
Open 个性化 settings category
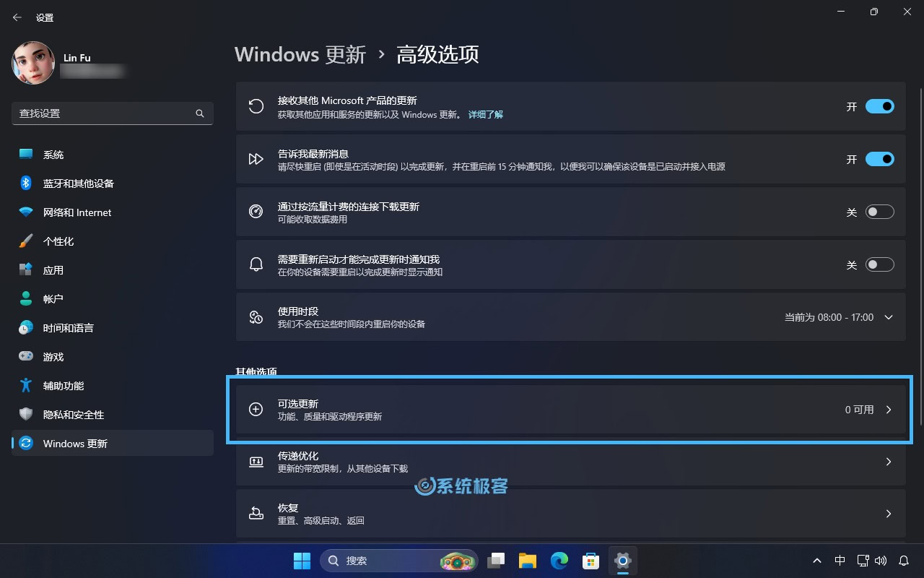click(x=113, y=241)
